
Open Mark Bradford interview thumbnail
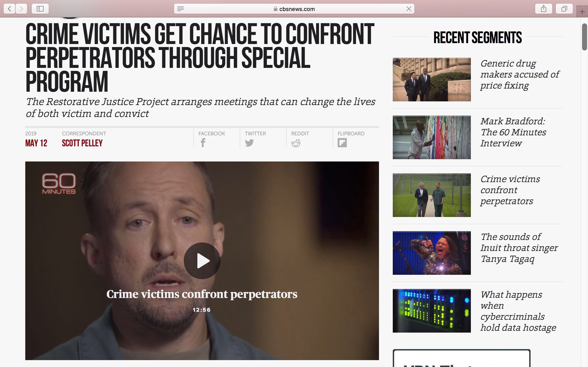tap(432, 137)
